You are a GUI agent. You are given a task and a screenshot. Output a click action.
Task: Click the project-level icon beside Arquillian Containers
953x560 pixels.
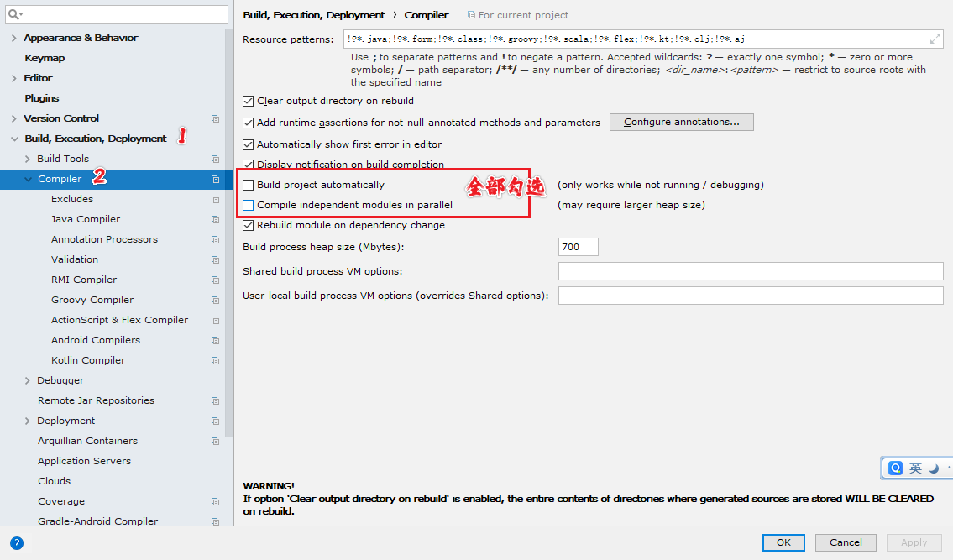[215, 441]
